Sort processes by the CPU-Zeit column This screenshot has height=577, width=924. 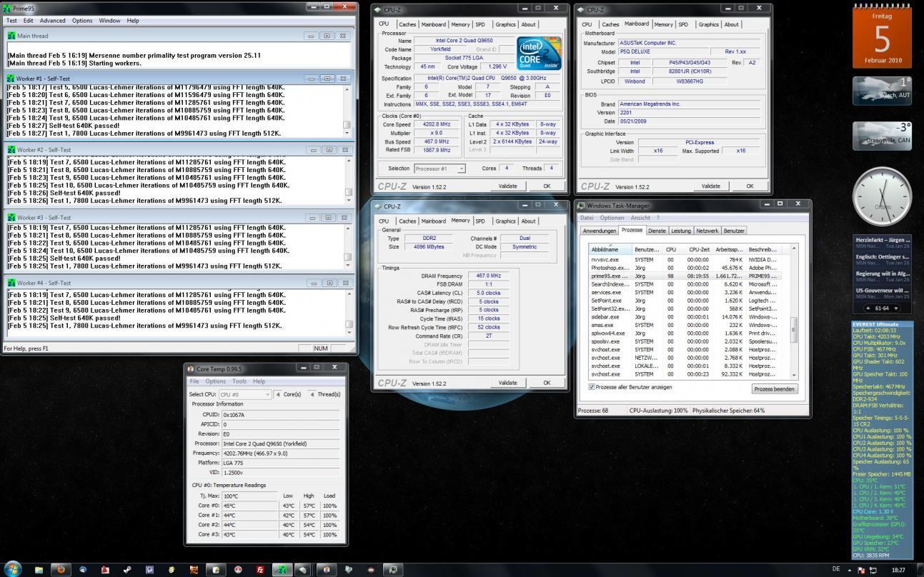tap(697, 249)
